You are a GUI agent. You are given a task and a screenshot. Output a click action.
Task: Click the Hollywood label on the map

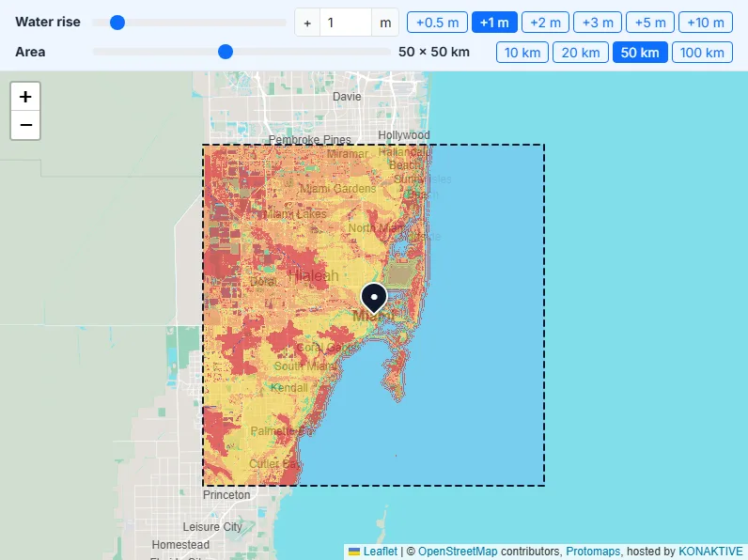pos(403,135)
